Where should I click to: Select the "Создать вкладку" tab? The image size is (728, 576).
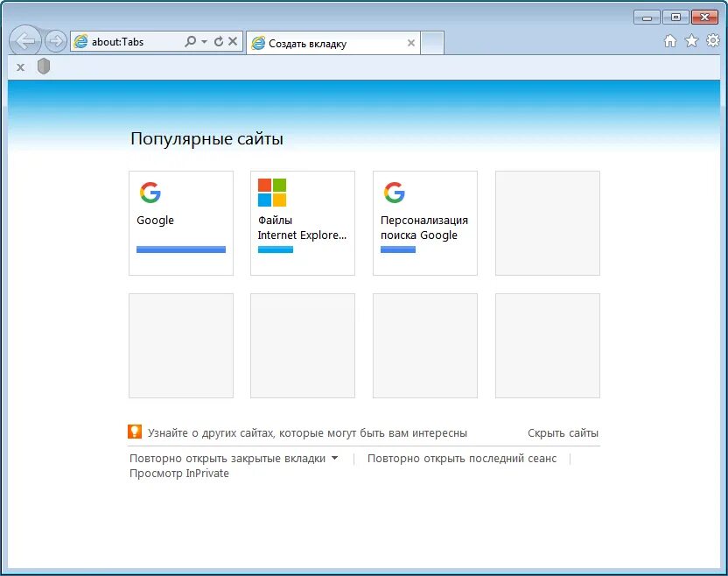[x=332, y=43]
